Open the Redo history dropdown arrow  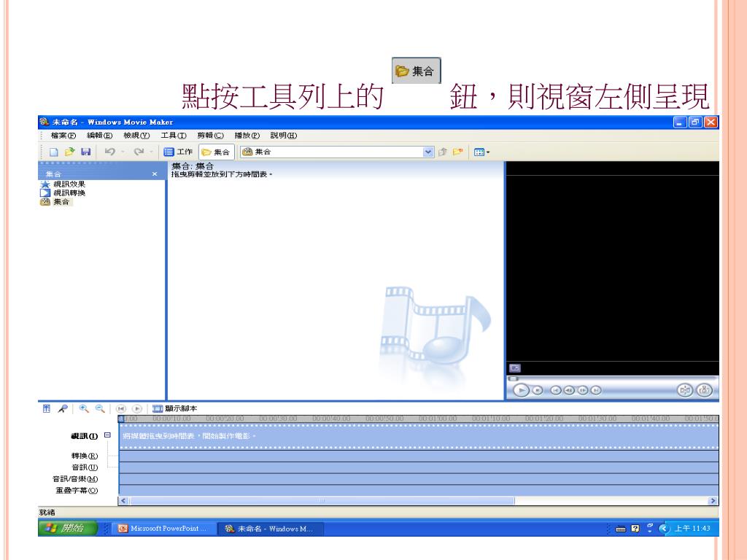pyautogui.click(x=152, y=152)
